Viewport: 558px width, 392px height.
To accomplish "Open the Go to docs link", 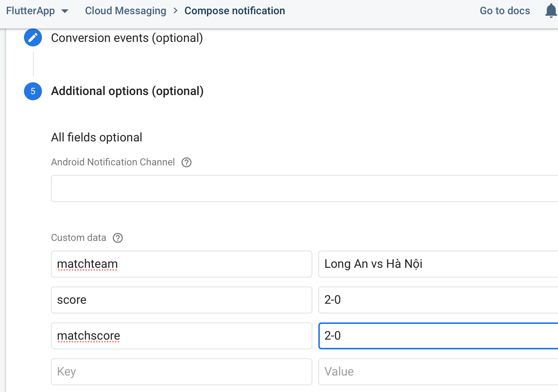I will point(505,11).
